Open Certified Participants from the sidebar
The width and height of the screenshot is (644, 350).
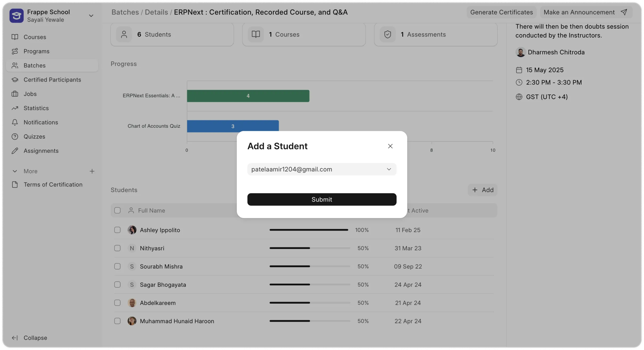pyautogui.click(x=52, y=80)
